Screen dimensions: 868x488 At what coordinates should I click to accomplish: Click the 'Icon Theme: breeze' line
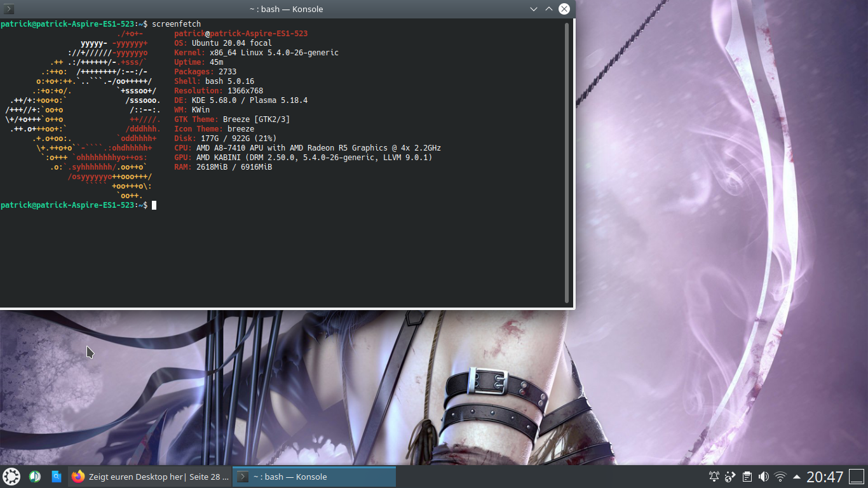pyautogui.click(x=214, y=129)
